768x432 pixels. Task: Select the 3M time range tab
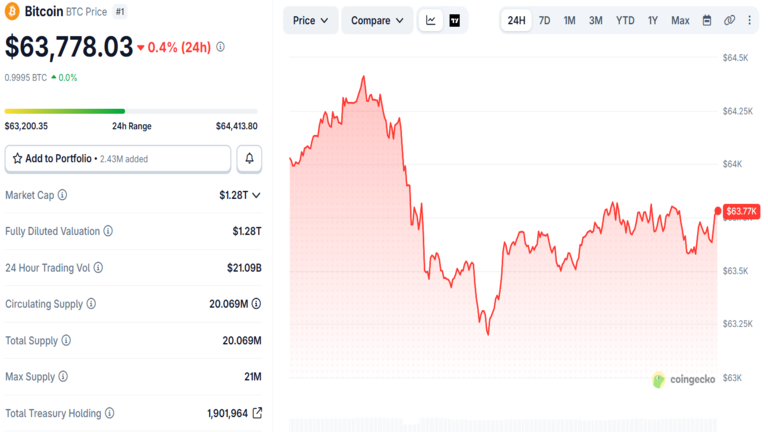pyautogui.click(x=596, y=20)
